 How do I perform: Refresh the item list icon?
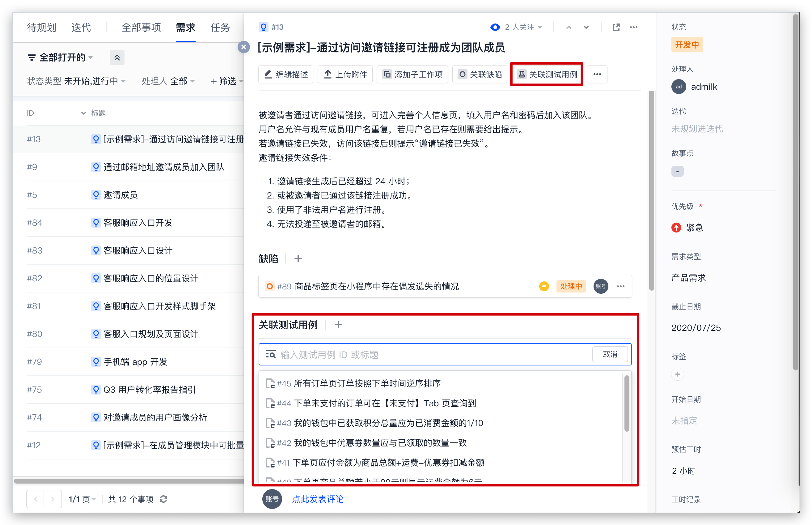(163, 499)
